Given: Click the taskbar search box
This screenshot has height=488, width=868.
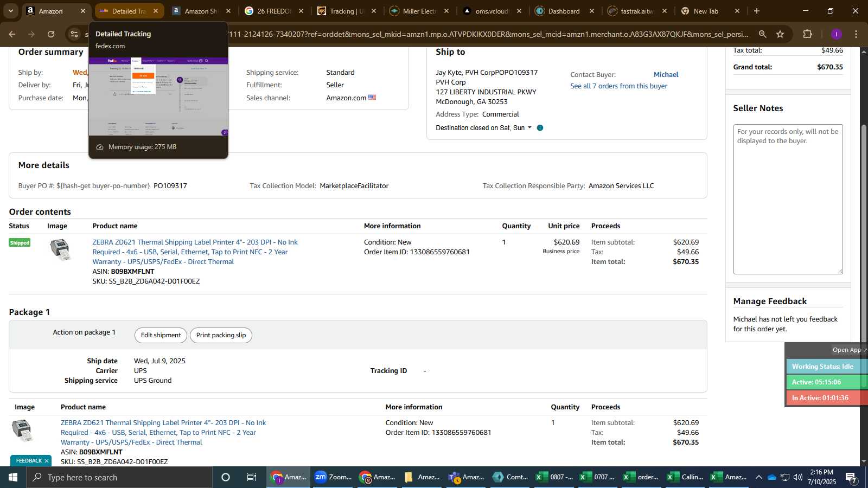Looking at the screenshot, I should point(119,477).
